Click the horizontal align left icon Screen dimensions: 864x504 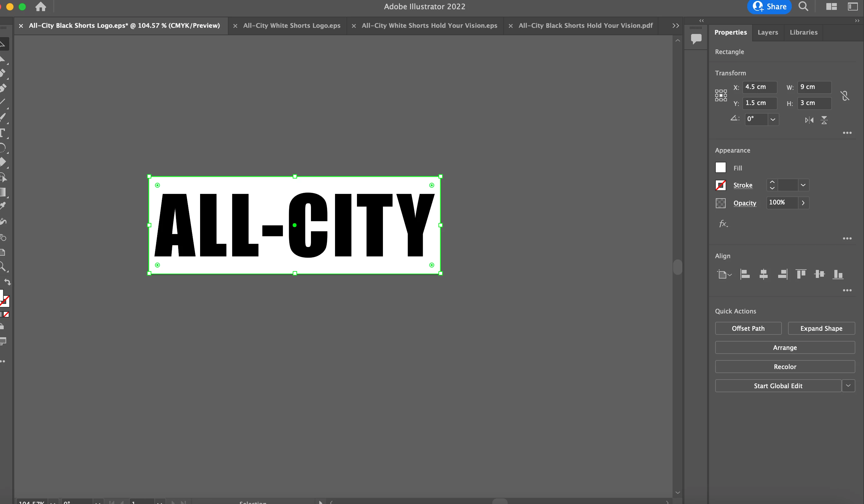[x=745, y=274]
